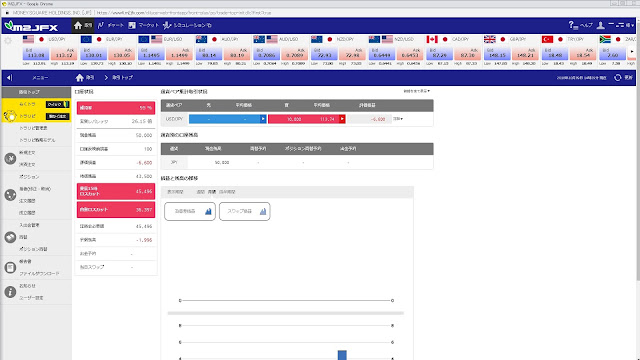
Task: Click the report document icon in sidebar
Action: (10, 267)
